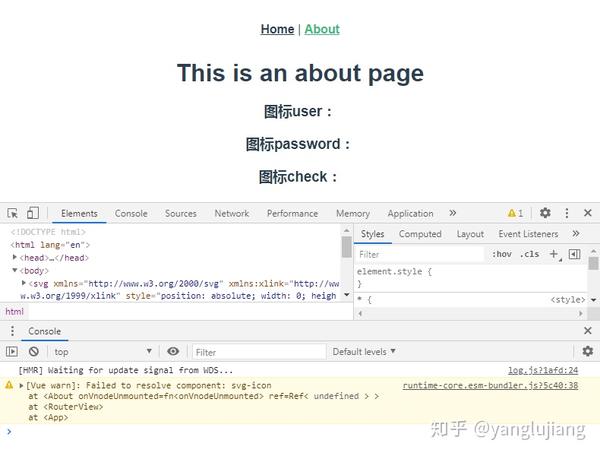The width and height of the screenshot is (600, 456).
Task: Click the "图标user：" text
Action: pyautogui.click(x=298, y=111)
